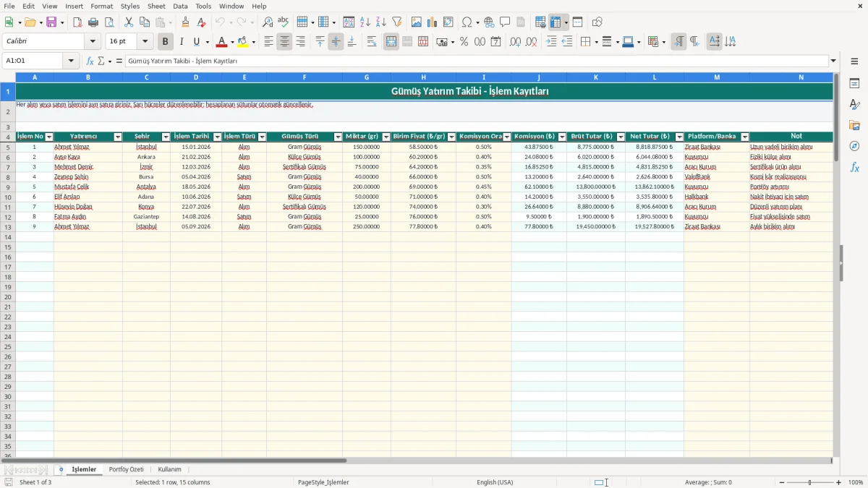Click the zoom slider handle

[x=810, y=482]
